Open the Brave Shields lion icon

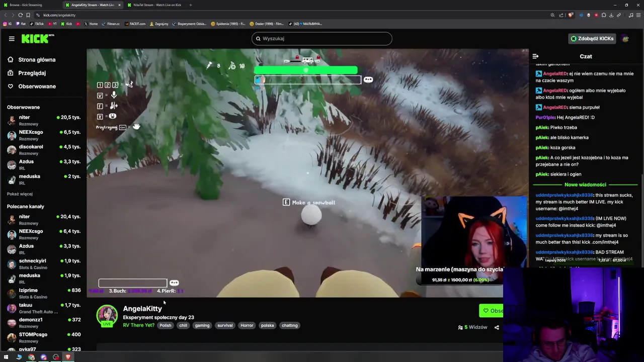click(x=571, y=15)
